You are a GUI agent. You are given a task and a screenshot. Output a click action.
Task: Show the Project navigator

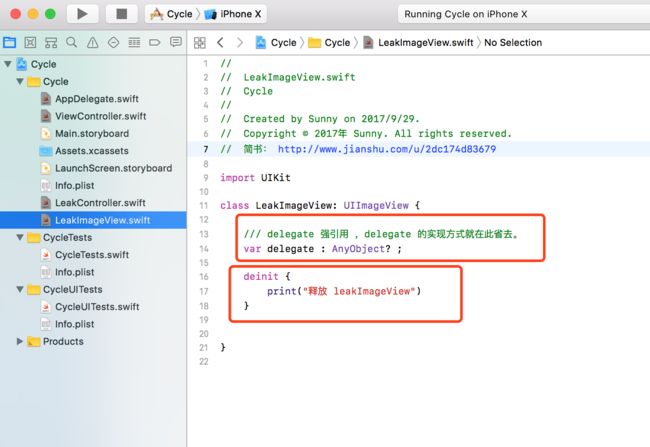pyautogui.click(x=10, y=42)
